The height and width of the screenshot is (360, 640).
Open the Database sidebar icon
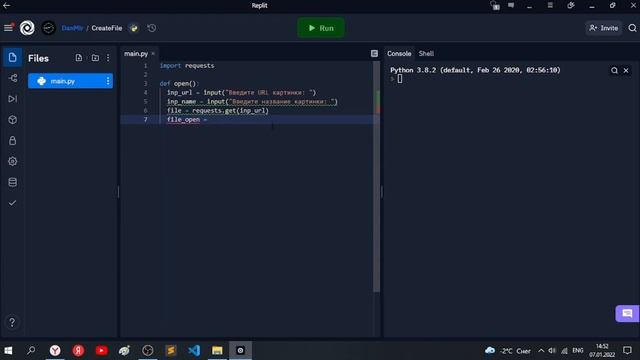[x=12, y=182]
